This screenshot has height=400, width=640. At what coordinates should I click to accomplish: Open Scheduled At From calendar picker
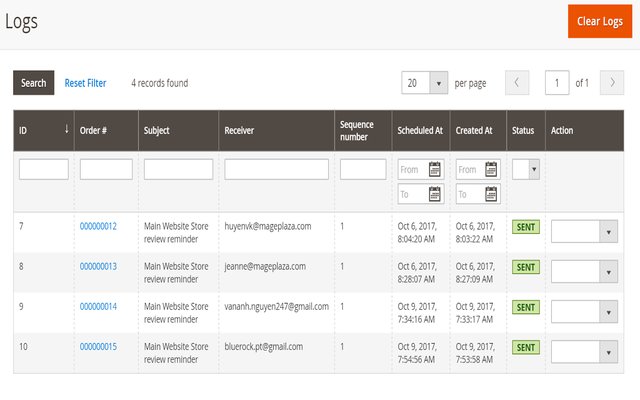coord(434,169)
